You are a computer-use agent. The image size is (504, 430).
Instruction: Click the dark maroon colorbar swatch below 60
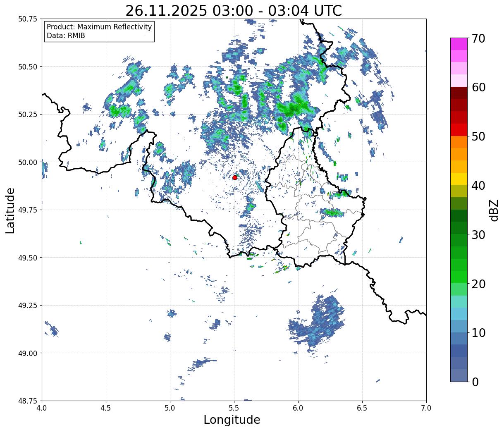(x=459, y=93)
